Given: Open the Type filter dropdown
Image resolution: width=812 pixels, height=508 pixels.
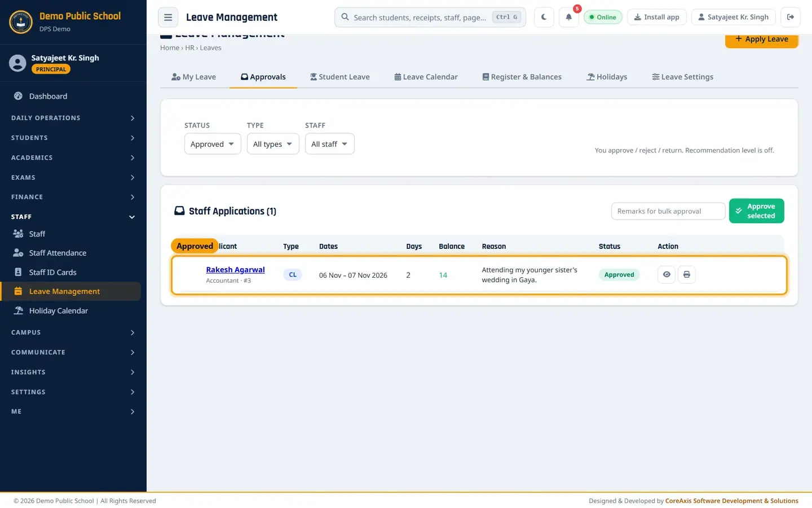Looking at the screenshot, I should pyautogui.click(x=273, y=144).
